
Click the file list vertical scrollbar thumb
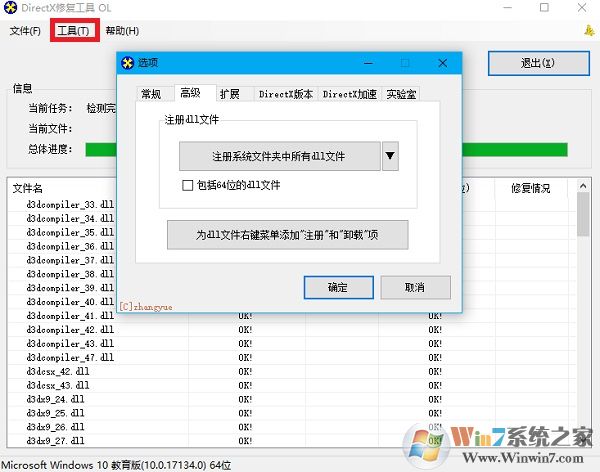click(583, 214)
